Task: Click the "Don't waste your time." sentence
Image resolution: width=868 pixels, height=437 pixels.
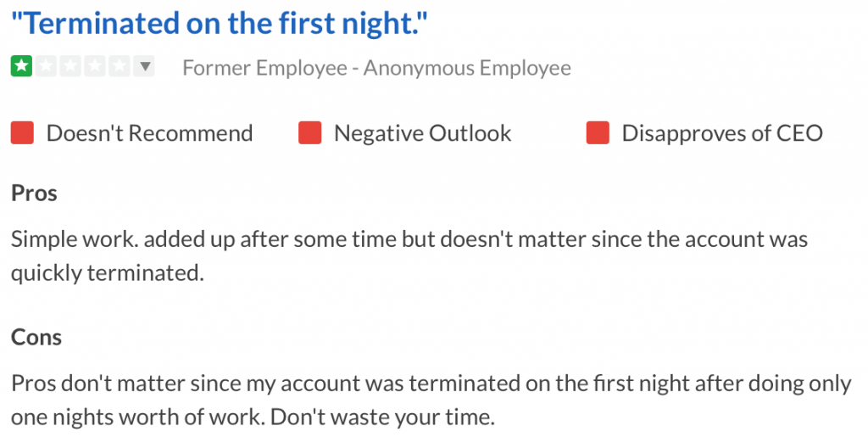Action: pos(382,417)
